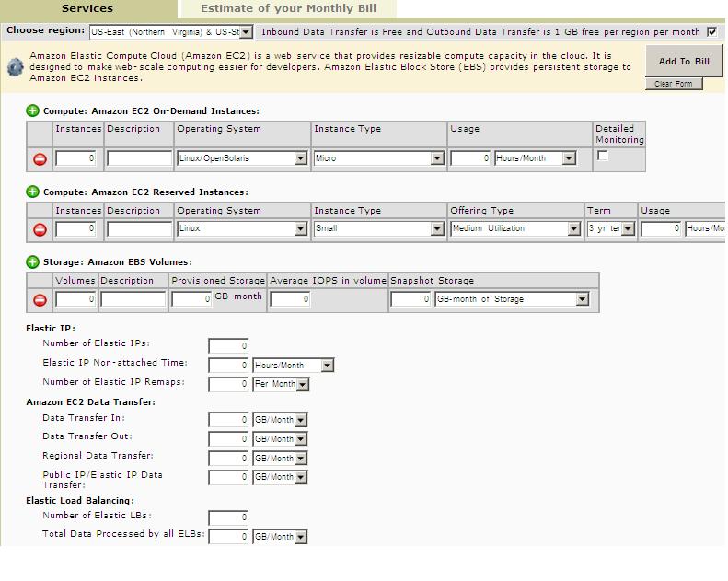Open Elastic IP Remaps Per Month dropdown
Viewport: 728px width, 581px height.
pos(281,384)
